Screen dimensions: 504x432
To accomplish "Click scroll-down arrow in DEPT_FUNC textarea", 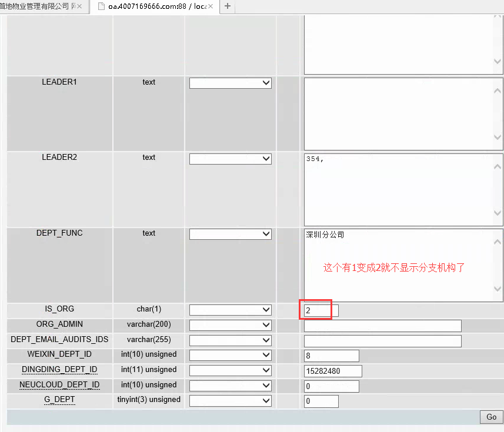I will tap(498, 289).
